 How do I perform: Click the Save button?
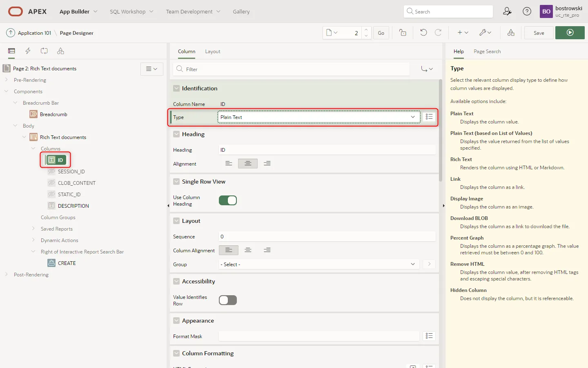click(539, 33)
